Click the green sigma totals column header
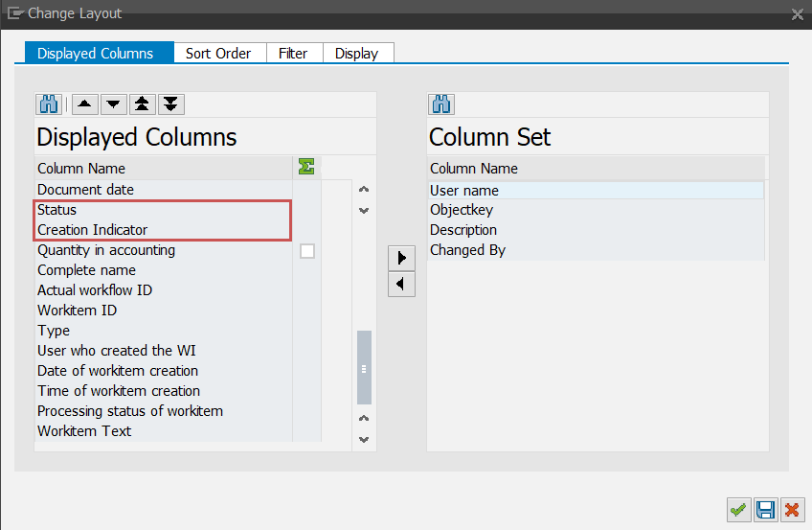 click(306, 168)
